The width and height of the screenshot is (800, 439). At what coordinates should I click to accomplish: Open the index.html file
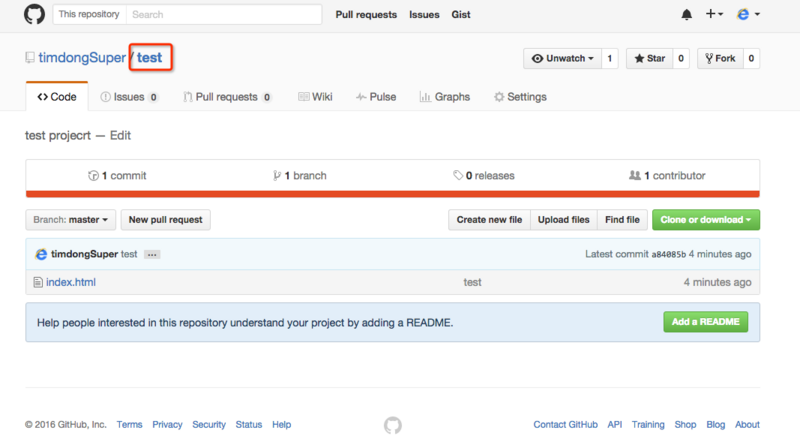[71, 282]
